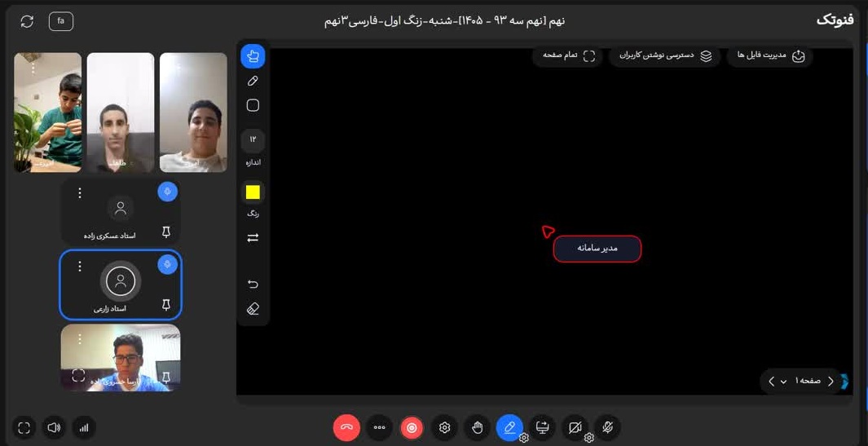This screenshot has width=868, height=446.
Task: Toggle the blue whiteboard pen button
Action: 509,427
